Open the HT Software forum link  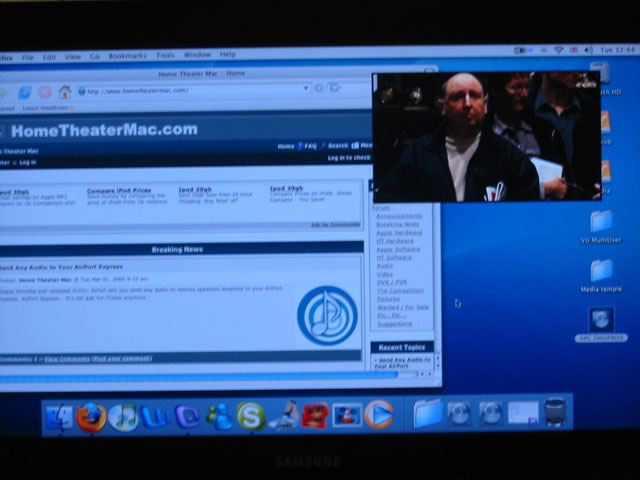point(393,258)
